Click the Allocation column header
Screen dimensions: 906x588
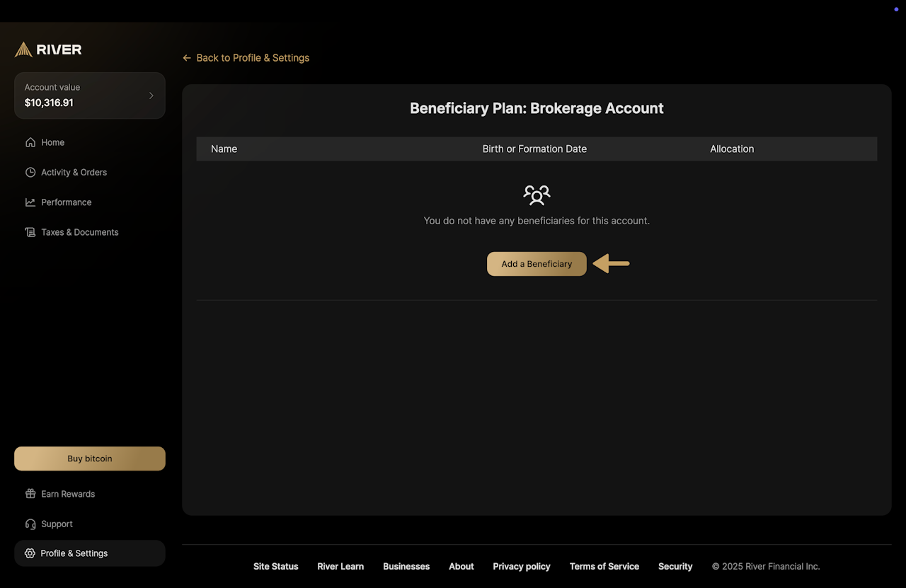tap(732, 149)
